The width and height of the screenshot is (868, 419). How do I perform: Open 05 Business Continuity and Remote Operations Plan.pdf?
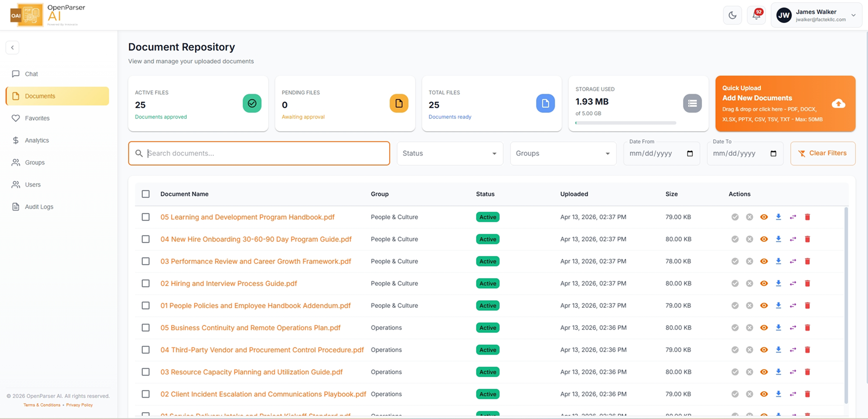coord(251,328)
